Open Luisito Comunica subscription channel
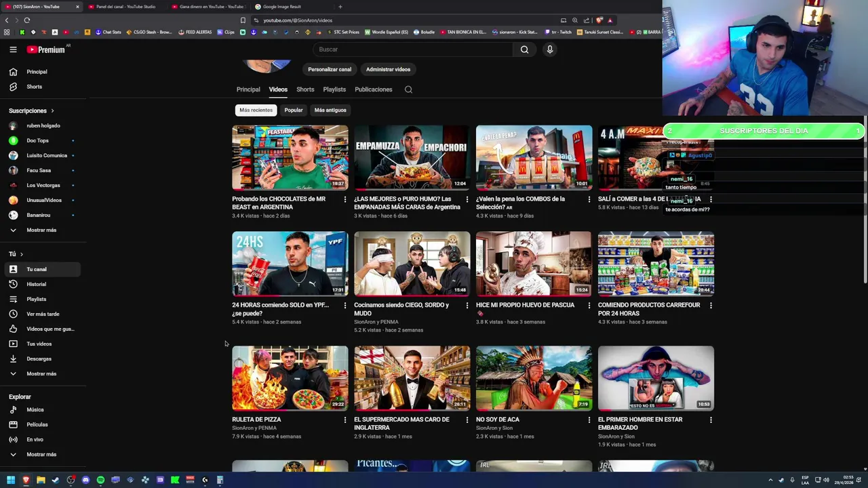 point(43,155)
